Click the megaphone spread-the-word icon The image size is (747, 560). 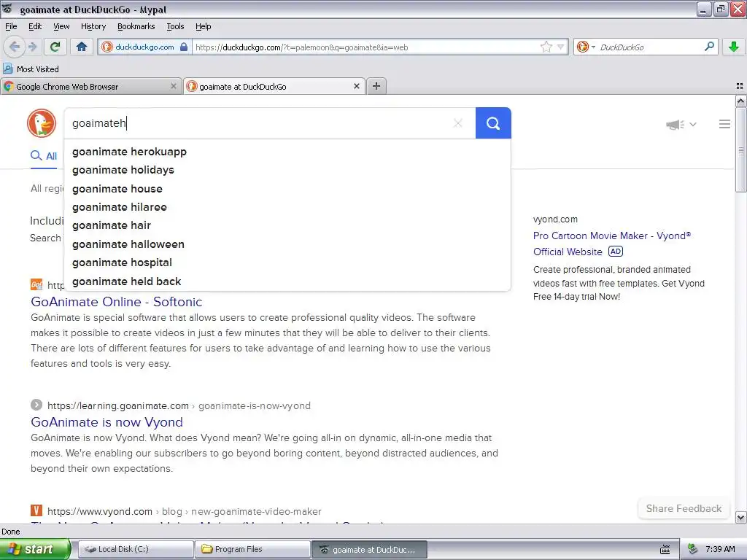coord(675,125)
